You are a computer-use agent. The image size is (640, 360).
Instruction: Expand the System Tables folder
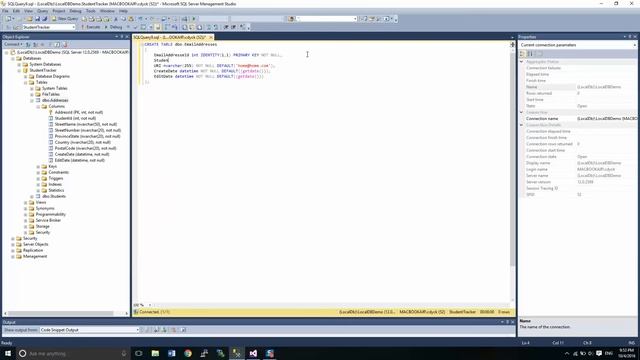coord(32,88)
